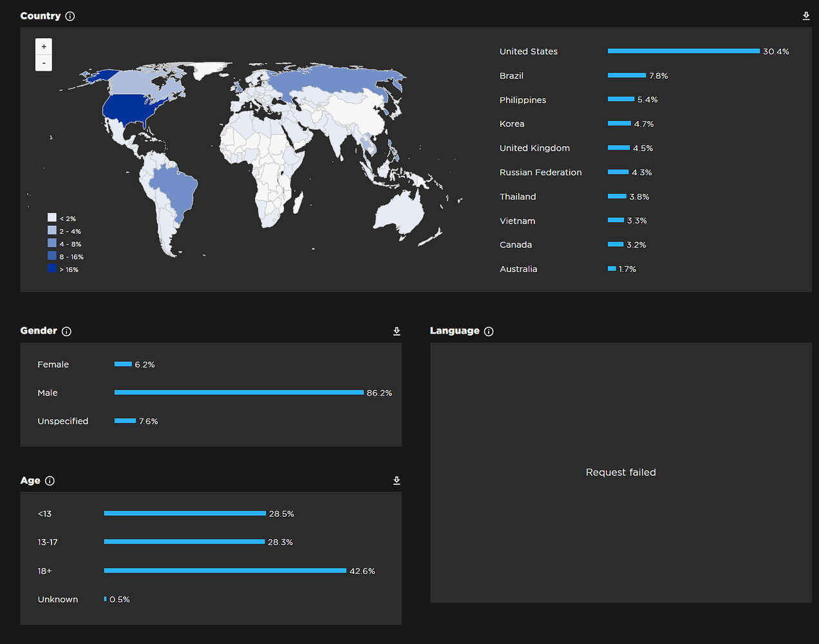
Task: Click the 18+ age group bar
Action: point(225,571)
